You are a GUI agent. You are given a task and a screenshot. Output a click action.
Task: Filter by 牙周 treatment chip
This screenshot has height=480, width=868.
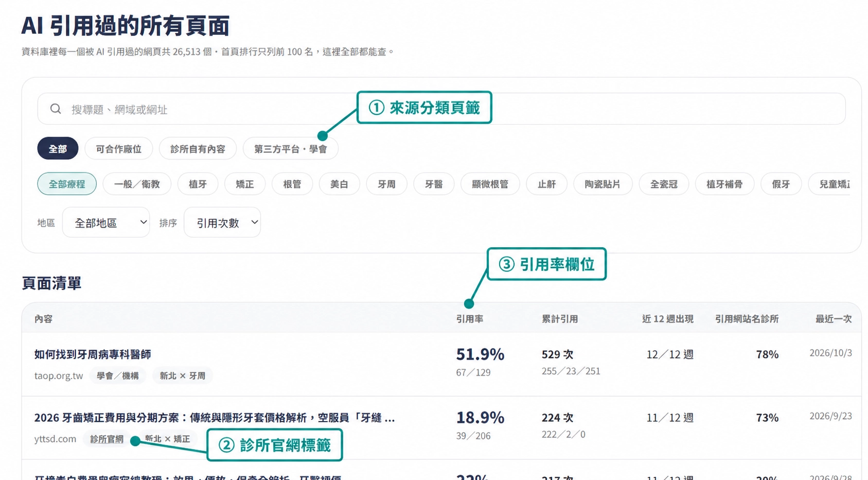386,184
